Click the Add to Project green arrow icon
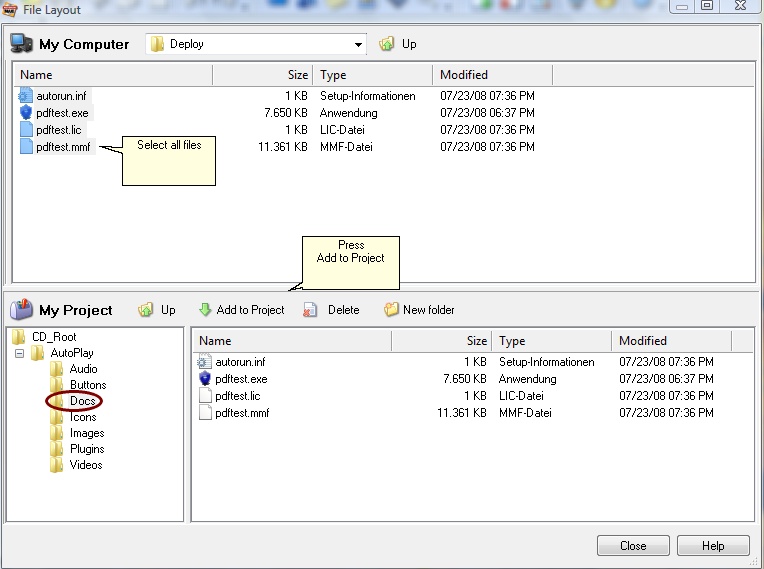Viewport: 764px width, 569px height. click(x=205, y=310)
